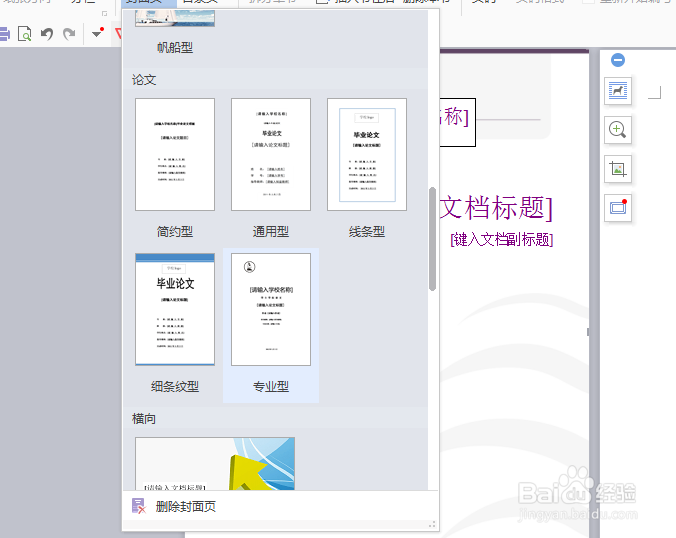Choose the 简约型 thesis cover thumbnail
This screenshot has height=538, width=676.
[x=175, y=154]
